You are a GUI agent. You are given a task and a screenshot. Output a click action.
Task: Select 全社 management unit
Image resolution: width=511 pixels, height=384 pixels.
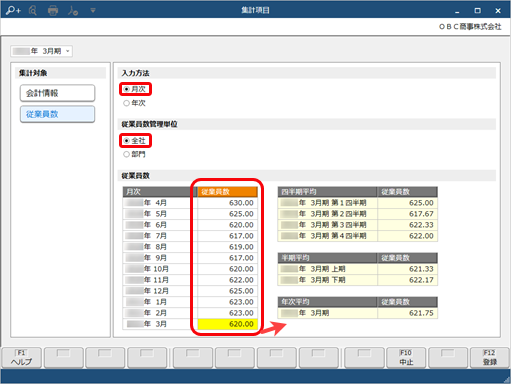coord(135,140)
